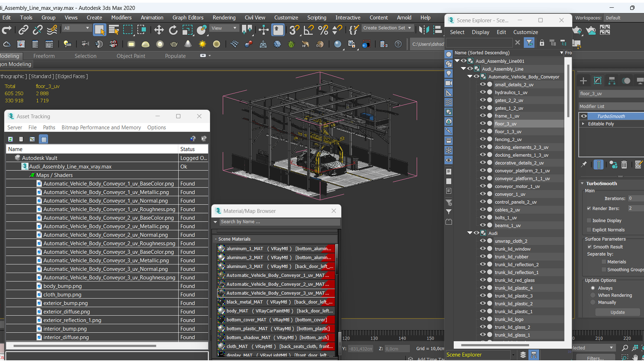Collapse TurboSmooth rollout
This screenshot has height=362, width=644.
[x=582, y=184]
